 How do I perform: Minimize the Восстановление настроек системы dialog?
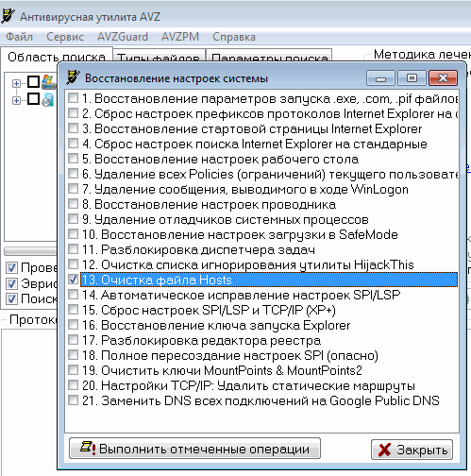pyautogui.click(x=380, y=77)
